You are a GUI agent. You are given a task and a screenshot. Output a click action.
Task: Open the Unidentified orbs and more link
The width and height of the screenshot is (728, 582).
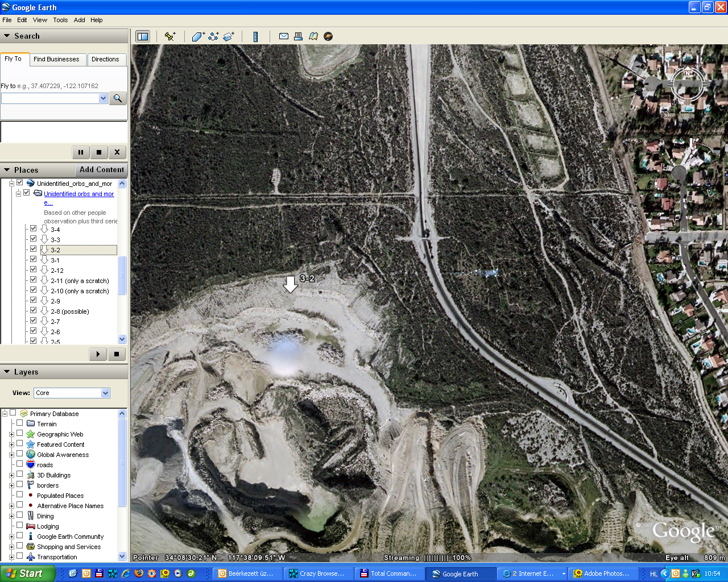79,198
